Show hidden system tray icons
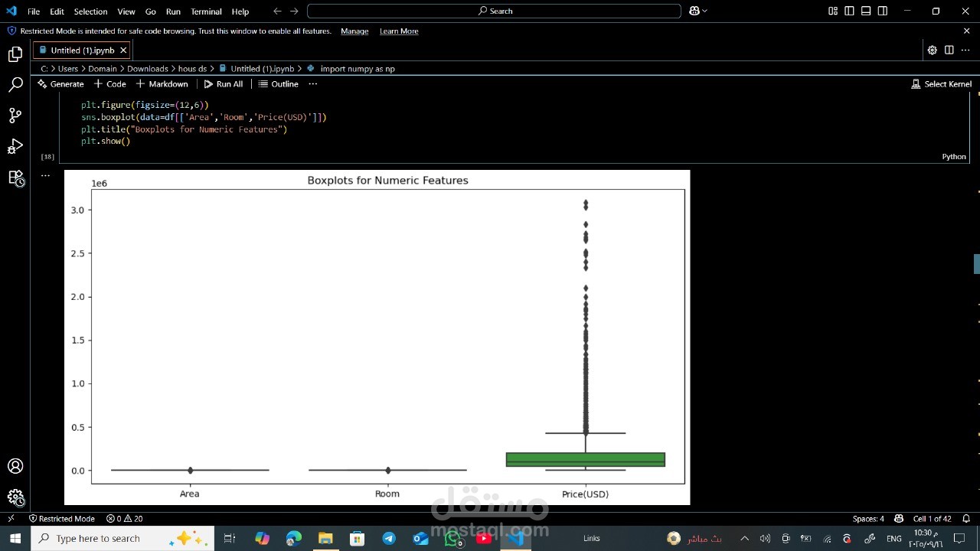This screenshot has width=980, height=551. (x=744, y=539)
